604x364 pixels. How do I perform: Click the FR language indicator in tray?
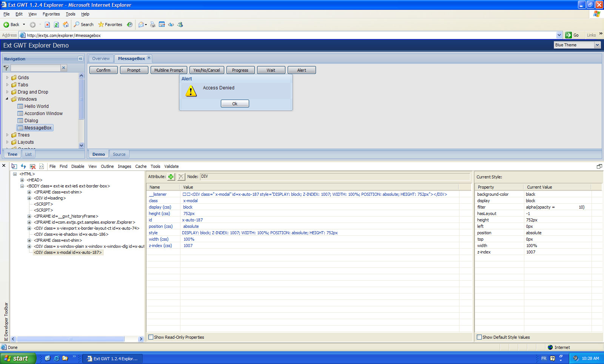(x=544, y=358)
